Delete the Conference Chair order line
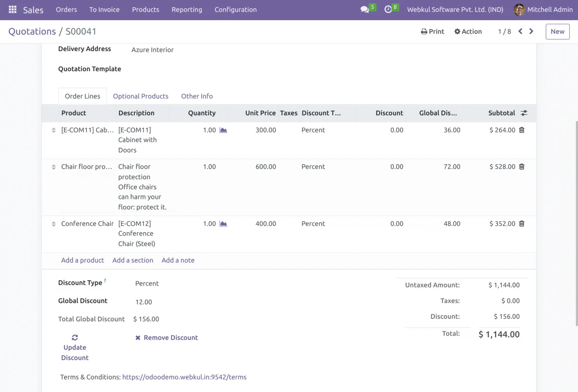 [x=522, y=223]
